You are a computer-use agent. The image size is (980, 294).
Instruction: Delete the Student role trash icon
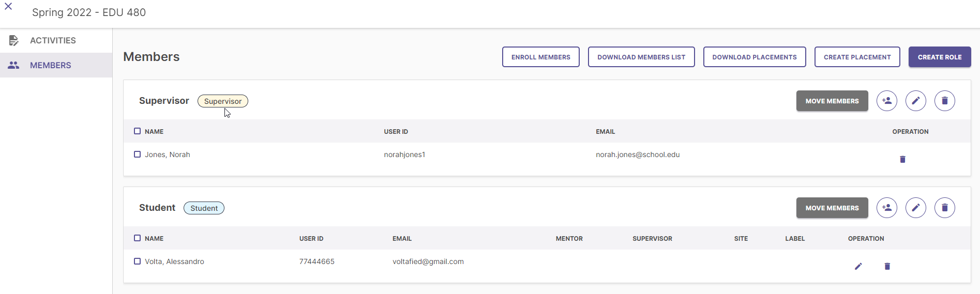(x=945, y=208)
